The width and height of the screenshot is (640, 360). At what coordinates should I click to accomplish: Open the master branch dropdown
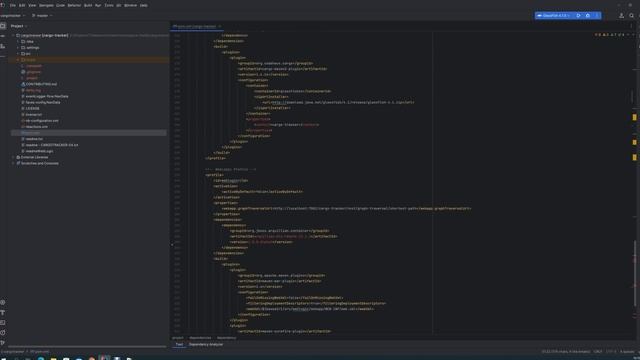[42, 16]
